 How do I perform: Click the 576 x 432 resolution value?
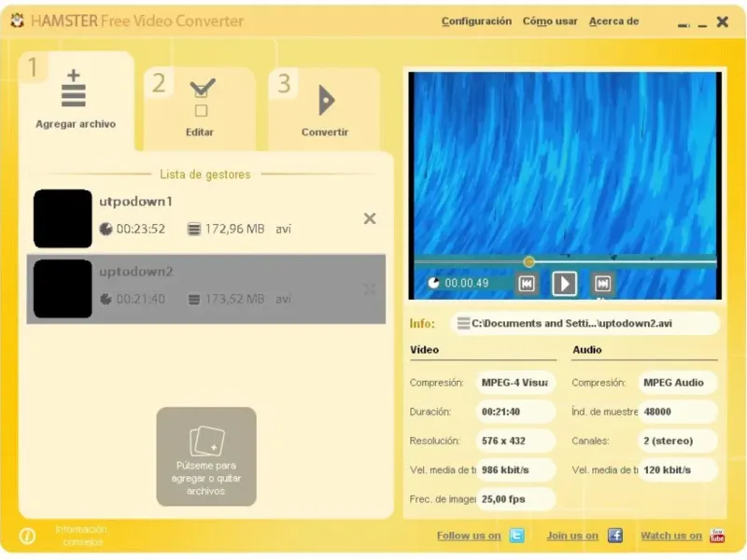(515, 441)
